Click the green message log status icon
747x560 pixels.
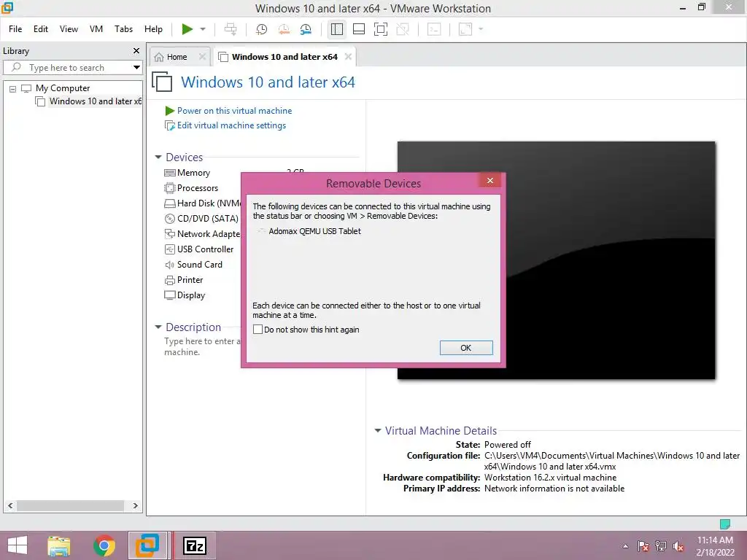point(724,524)
